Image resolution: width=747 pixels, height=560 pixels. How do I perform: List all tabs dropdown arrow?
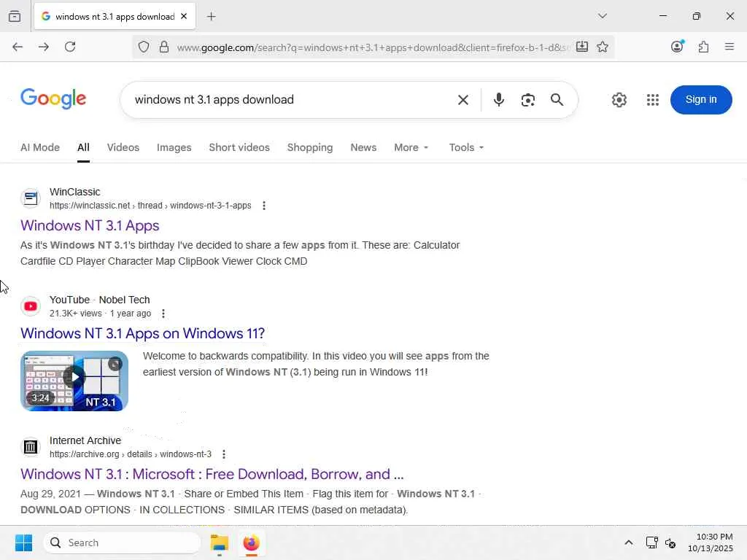(x=602, y=16)
